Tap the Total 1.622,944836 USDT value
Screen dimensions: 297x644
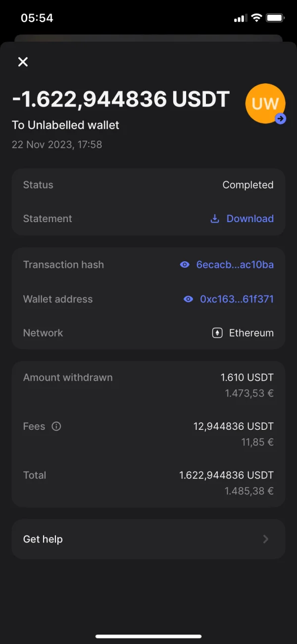[x=226, y=475]
